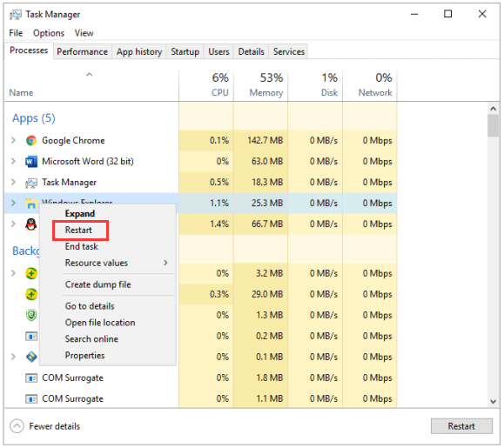Expand the Google Chrome process group

pyautogui.click(x=13, y=140)
